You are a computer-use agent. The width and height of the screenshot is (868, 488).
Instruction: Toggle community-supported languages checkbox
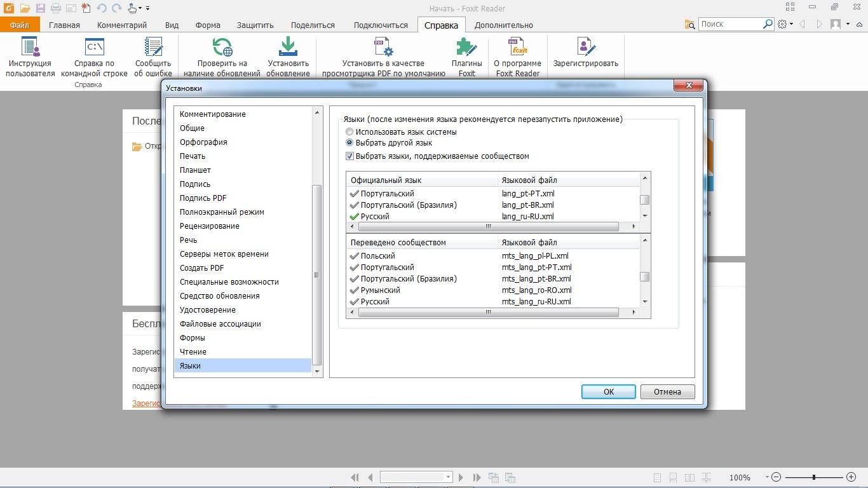[x=349, y=156]
